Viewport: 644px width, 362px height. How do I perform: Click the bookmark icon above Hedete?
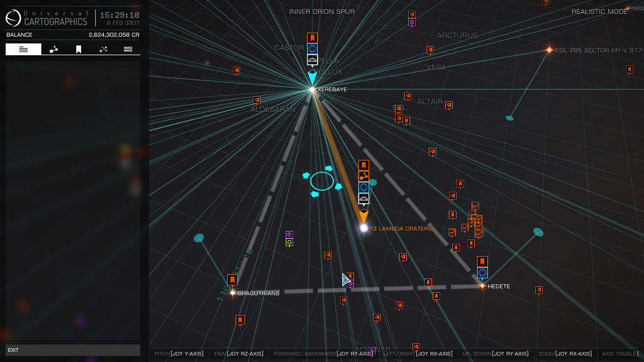482,261
